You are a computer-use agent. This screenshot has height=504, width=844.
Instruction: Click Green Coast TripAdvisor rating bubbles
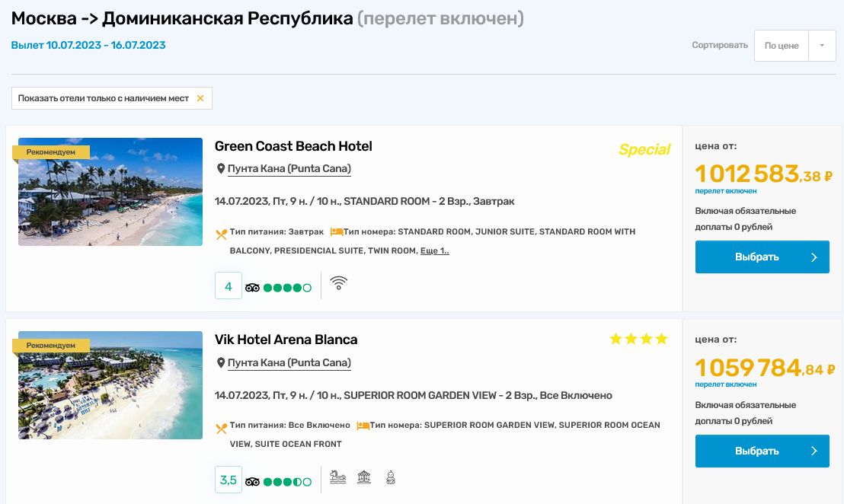(287, 288)
